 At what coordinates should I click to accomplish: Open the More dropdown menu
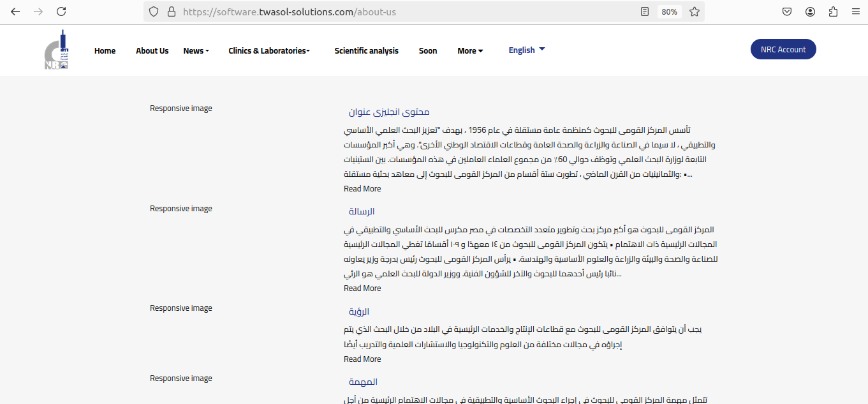(470, 51)
